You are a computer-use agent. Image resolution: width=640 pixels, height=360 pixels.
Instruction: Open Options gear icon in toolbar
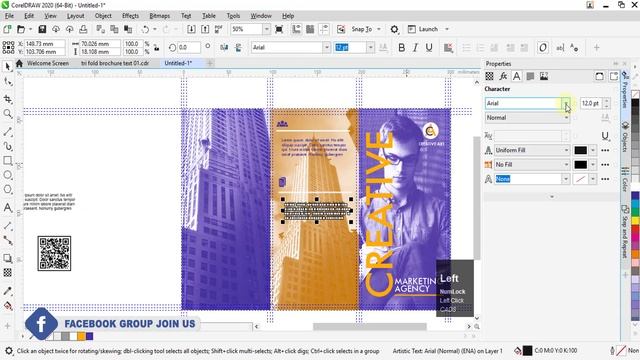[394, 29]
